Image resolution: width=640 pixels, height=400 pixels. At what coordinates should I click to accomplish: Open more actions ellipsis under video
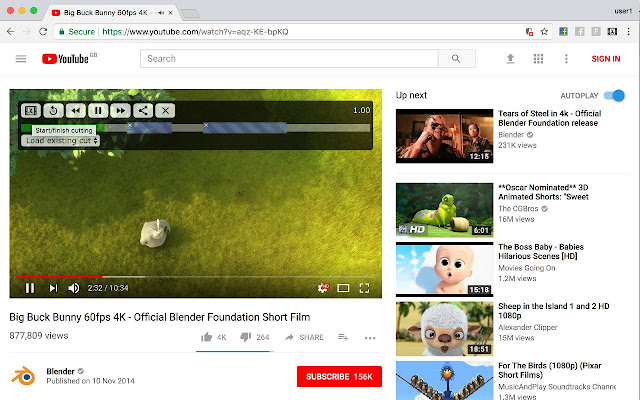click(370, 338)
